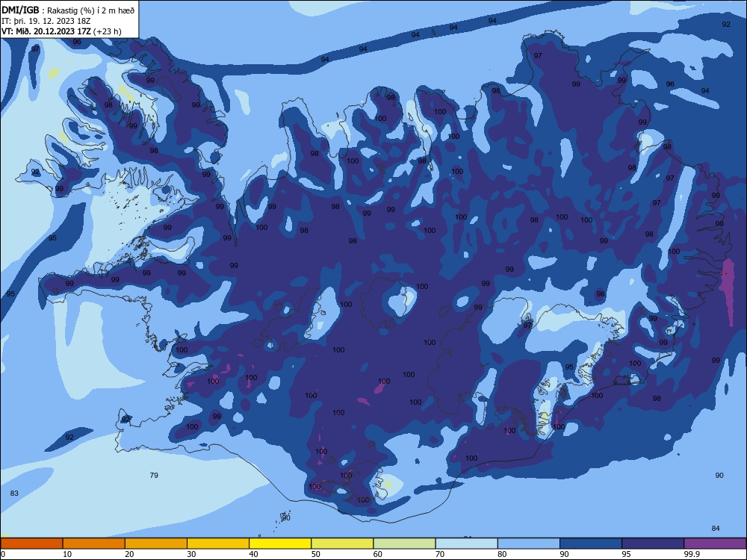Pick the amber 20–30 legend swatch
This screenshot has height=560, width=747.
[156, 544]
